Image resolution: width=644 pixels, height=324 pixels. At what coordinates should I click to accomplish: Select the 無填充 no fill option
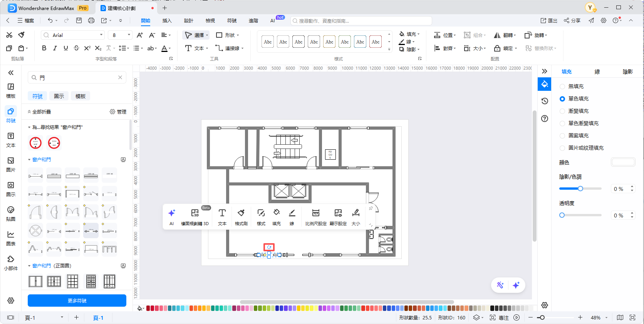pos(562,87)
